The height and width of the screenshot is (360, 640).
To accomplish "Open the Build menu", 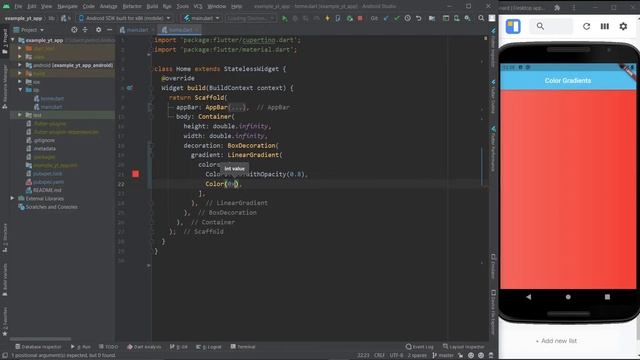I will (x=152, y=7).
